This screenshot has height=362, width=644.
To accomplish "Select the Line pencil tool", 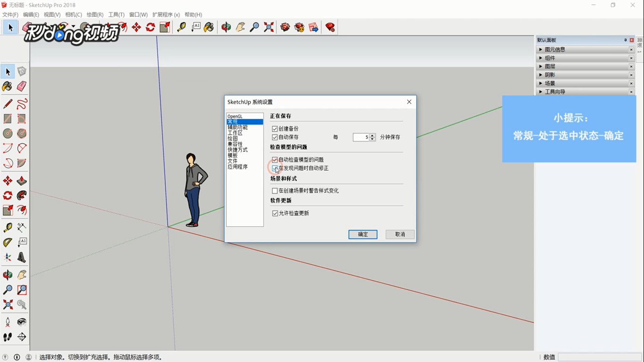I will click(8, 104).
